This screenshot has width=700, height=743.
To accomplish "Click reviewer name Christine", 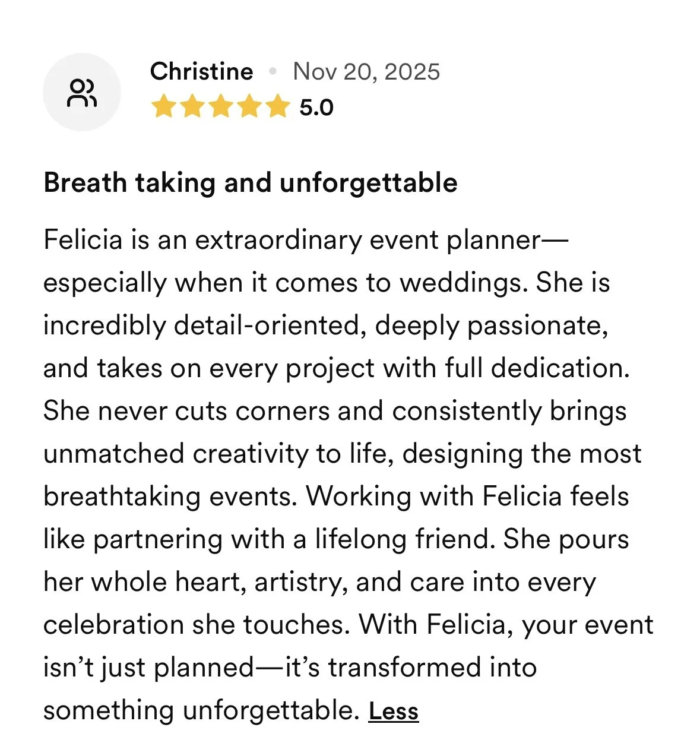I will (x=202, y=71).
